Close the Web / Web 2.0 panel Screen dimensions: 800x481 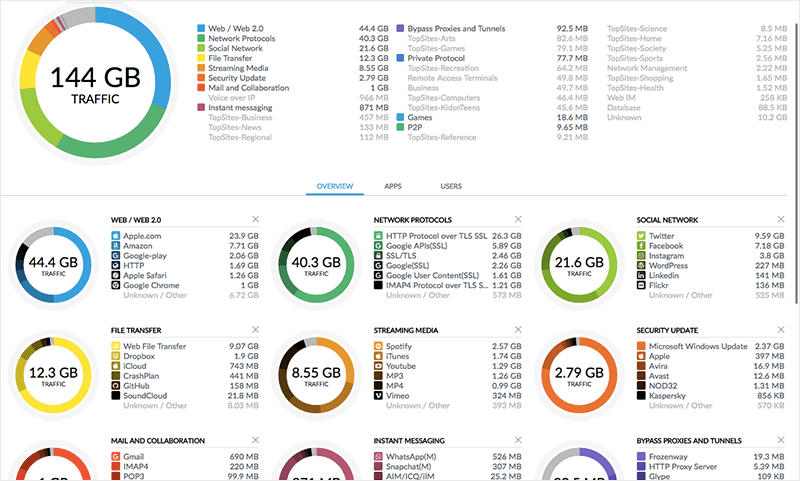tap(255, 219)
